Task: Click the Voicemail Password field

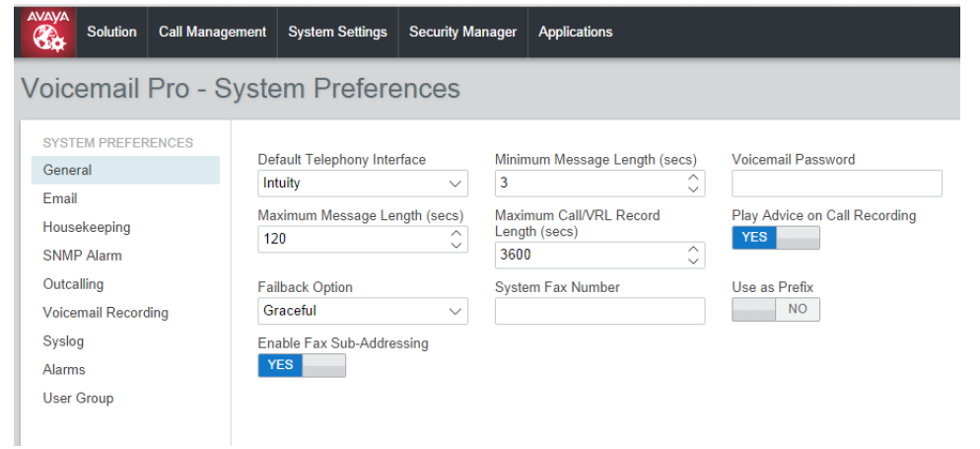Action: (x=837, y=184)
